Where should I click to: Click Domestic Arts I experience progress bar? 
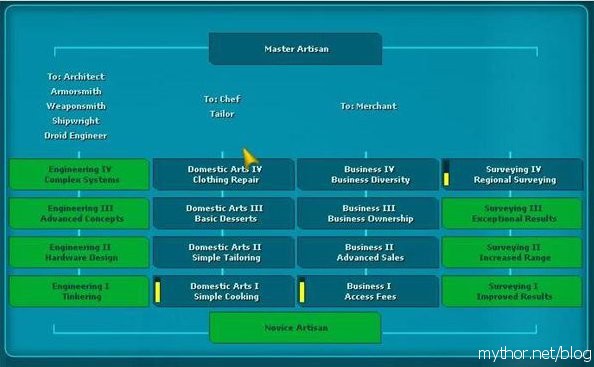[158, 290]
